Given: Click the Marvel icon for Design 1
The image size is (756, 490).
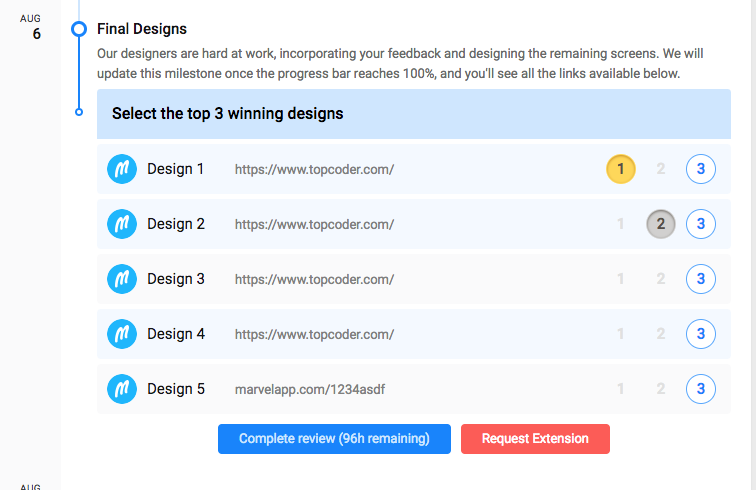Looking at the screenshot, I should coord(122,169).
